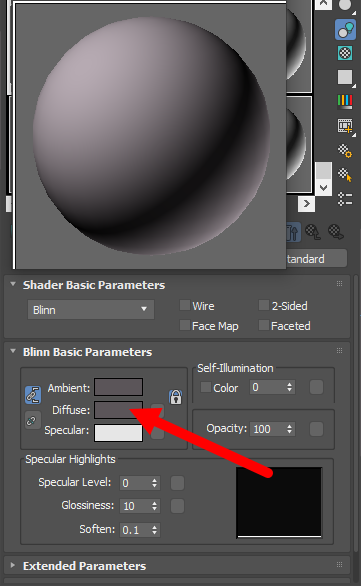Enable the 2-Sided checkbox
The width and height of the screenshot is (361, 586).
pos(264,305)
